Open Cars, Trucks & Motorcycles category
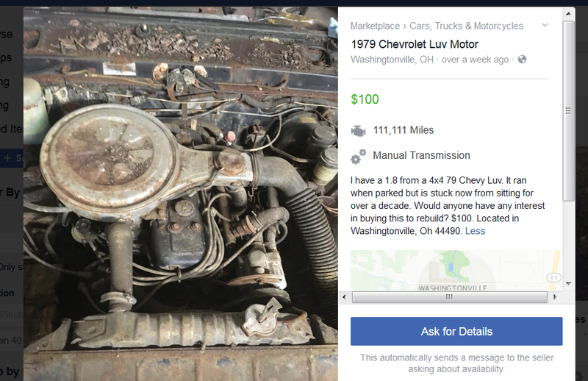The height and width of the screenshot is (381, 588). coord(466,26)
